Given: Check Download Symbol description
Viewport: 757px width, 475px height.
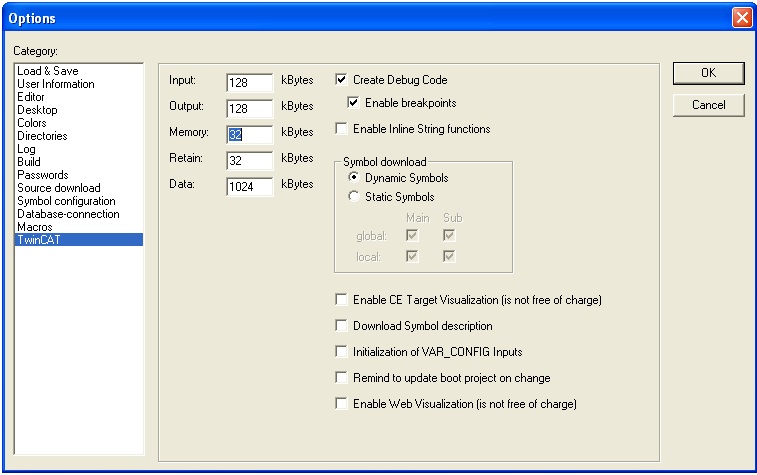Looking at the screenshot, I should [341, 326].
